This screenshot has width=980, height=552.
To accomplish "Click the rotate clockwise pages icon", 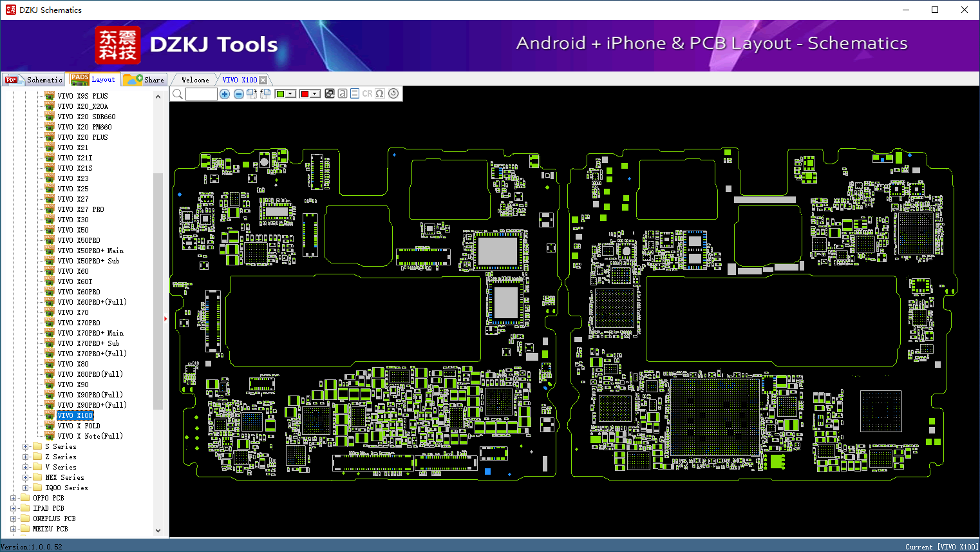I will 252,94.
